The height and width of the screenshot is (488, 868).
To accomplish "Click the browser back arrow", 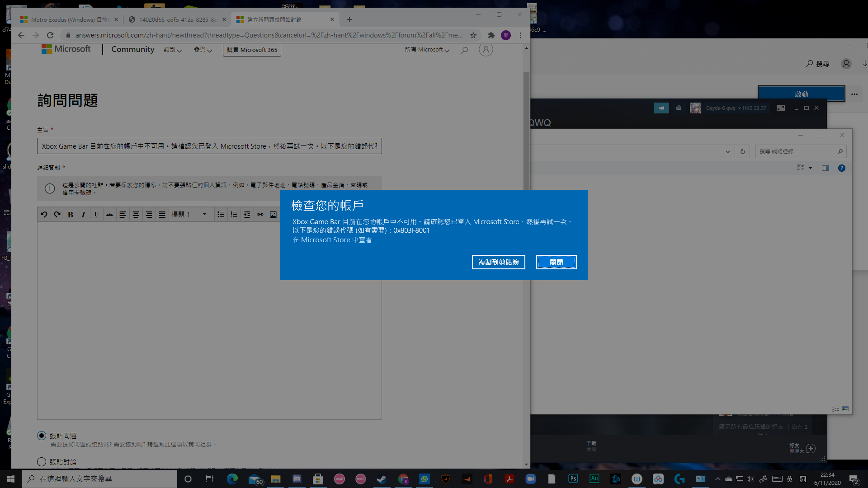I will 21,35.
